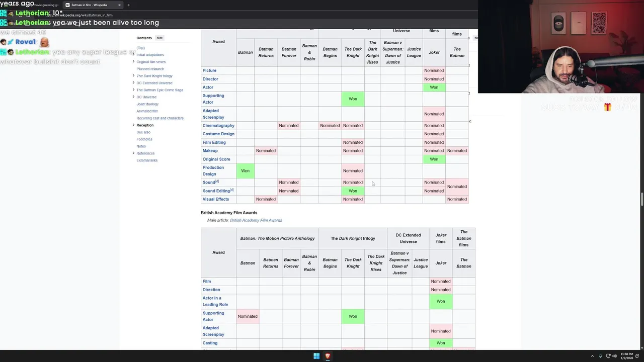Image resolution: width=644 pixels, height=362 pixels.
Task: Go to Animated film in Contents
Action: pos(147,111)
